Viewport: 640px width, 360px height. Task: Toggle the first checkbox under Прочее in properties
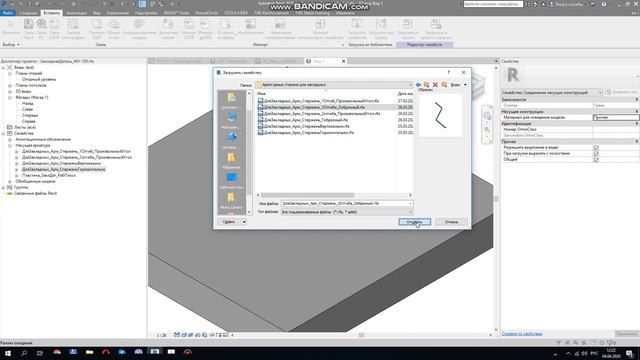[x=596, y=147]
